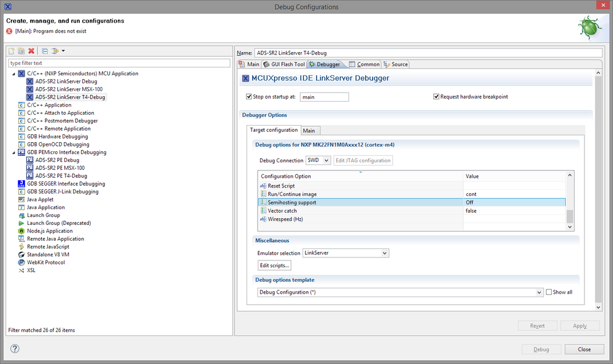The width and height of the screenshot is (613, 364).
Task: Open the Debug Configuration template dropdown
Action: point(400,292)
